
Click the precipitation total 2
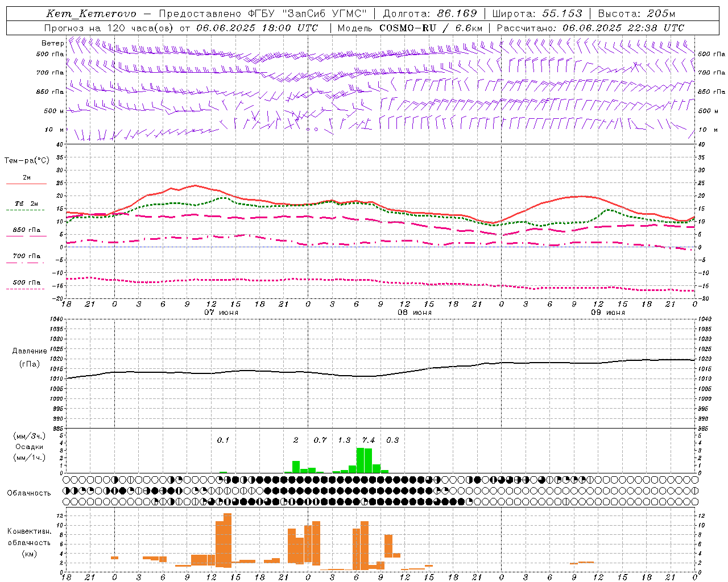[296, 440]
